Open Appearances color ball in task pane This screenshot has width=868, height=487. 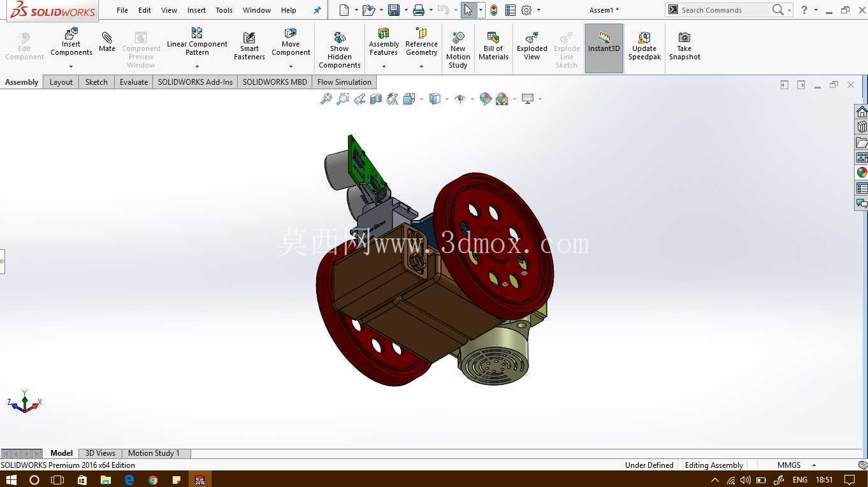click(x=862, y=173)
